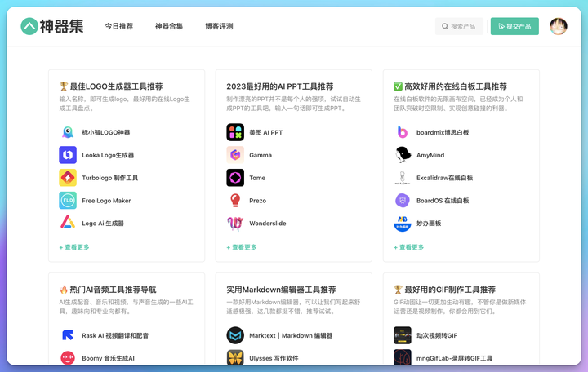Open the 标小智LOGO神器 icon
This screenshot has height=372, width=588.
(68, 132)
